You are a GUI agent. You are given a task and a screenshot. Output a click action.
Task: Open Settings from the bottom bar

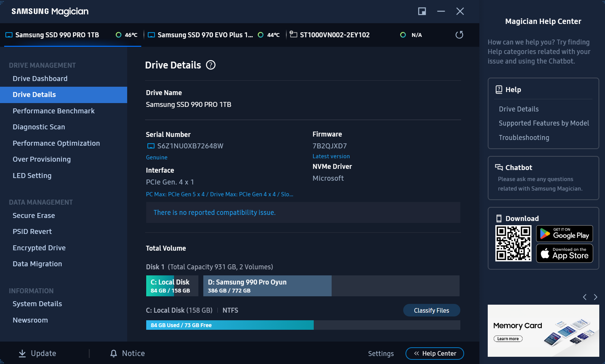click(381, 354)
